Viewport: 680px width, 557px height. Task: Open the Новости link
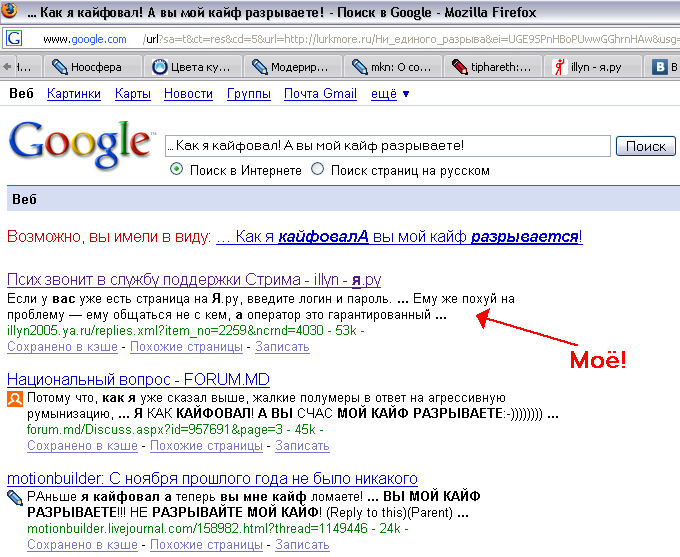pyautogui.click(x=188, y=94)
